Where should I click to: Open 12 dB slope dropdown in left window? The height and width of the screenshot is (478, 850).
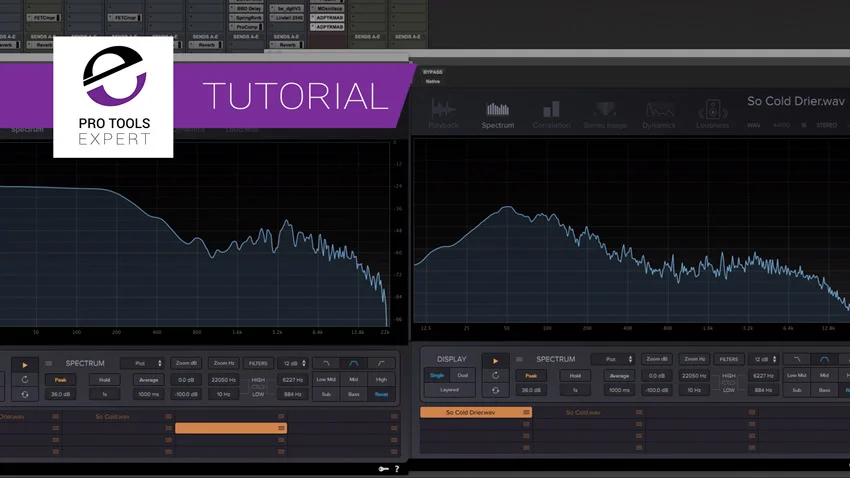pos(293,363)
